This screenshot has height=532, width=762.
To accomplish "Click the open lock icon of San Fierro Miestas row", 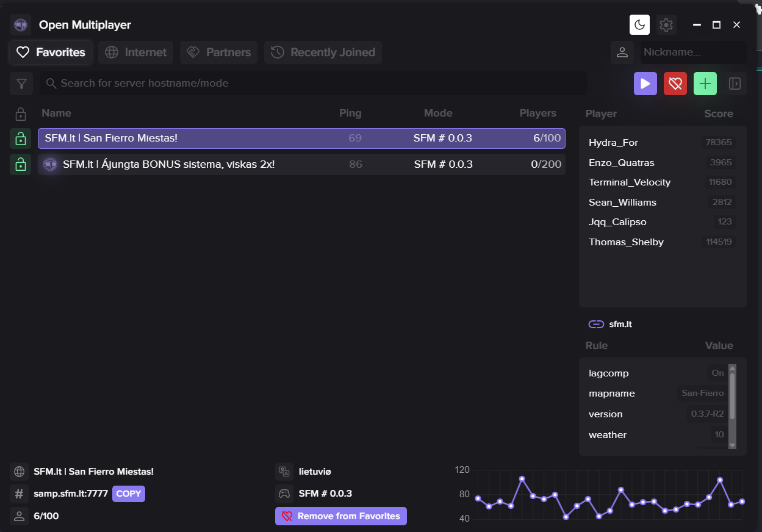I will tap(21, 138).
